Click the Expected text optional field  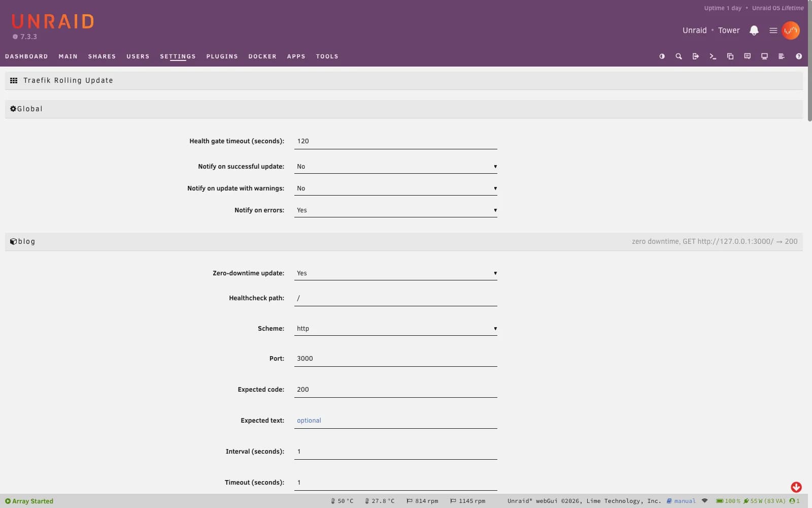pos(396,421)
